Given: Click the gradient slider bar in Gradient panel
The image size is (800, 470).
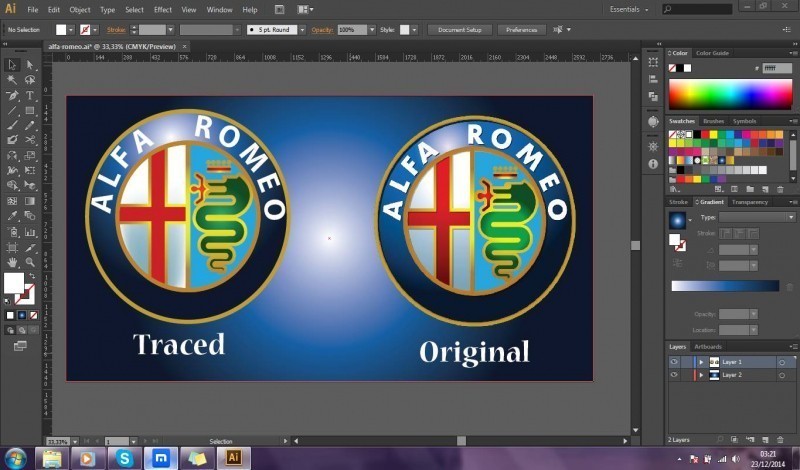Looking at the screenshot, I should pos(725,286).
